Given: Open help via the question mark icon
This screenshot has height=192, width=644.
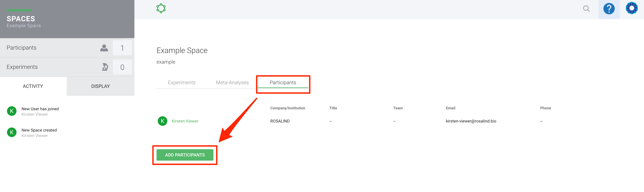Looking at the screenshot, I should click(609, 9).
